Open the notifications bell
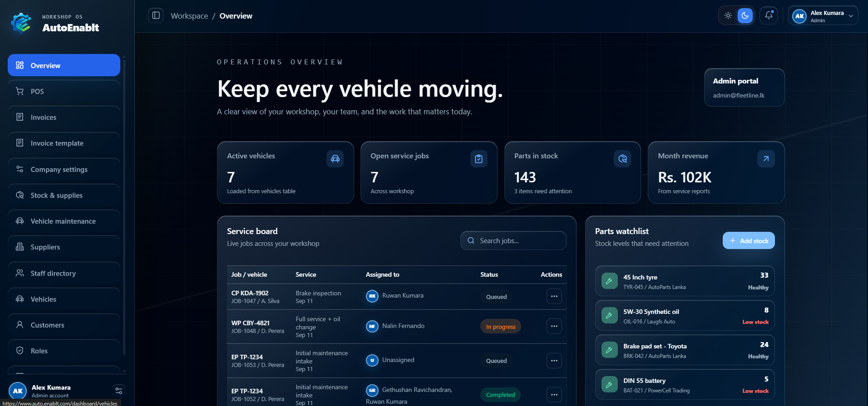 (769, 15)
